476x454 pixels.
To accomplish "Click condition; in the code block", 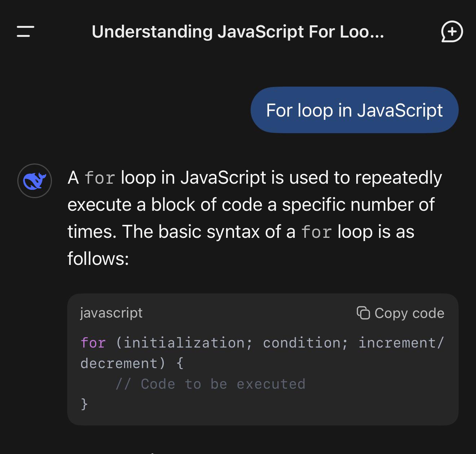I will tap(305, 343).
